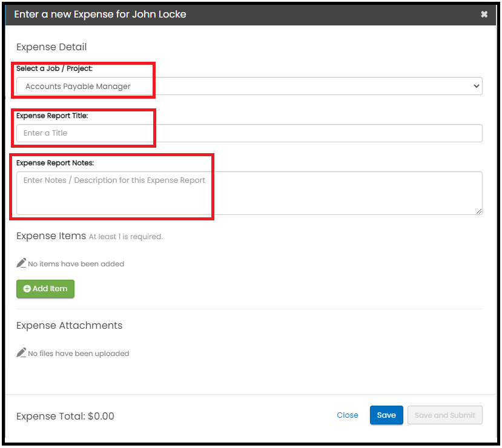The height and width of the screenshot is (448, 502).
Task: Open the Select a Job / Project dropdown
Action: click(x=249, y=86)
